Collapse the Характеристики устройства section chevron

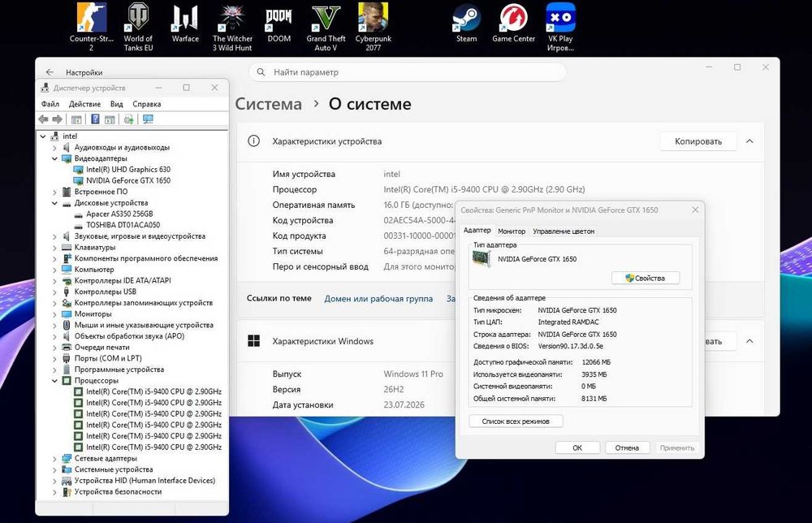(749, 141)
